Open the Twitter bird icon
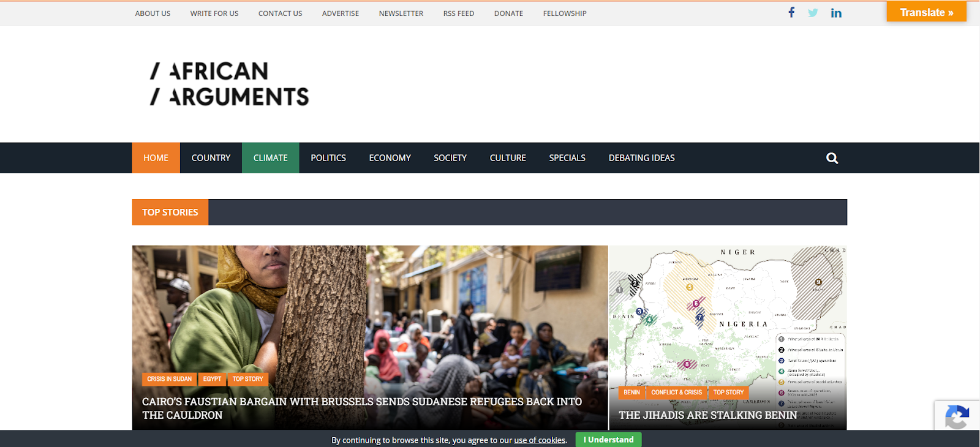This screenshot has height=447, width=980. coord(813,13)
